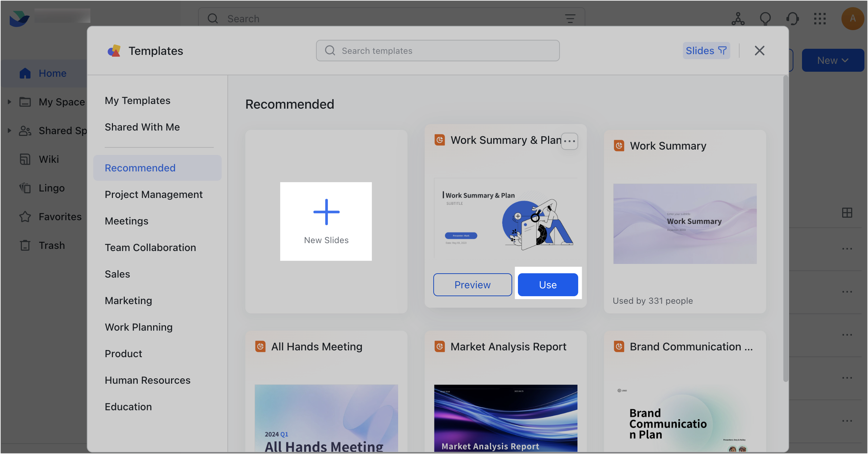The height and width of the screenshot is (454, 868).
Task: Click the lightbulb tips icon in the top bar
Action: pos(765,19)
